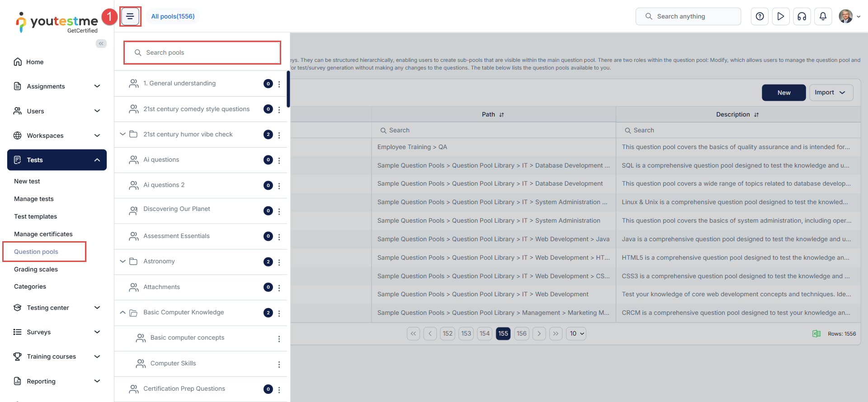Open three-dot menu for Attachments pool

point(279,288)
